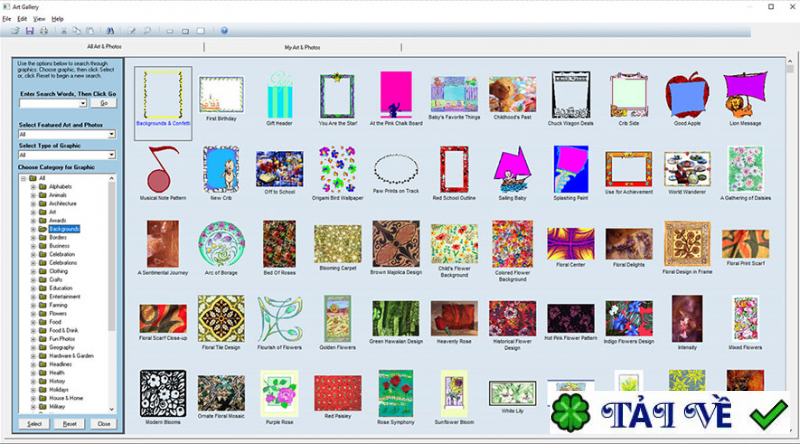The image size is (800, 444).
Task: Click the Holidays folder icon
Action: [43, 389]
